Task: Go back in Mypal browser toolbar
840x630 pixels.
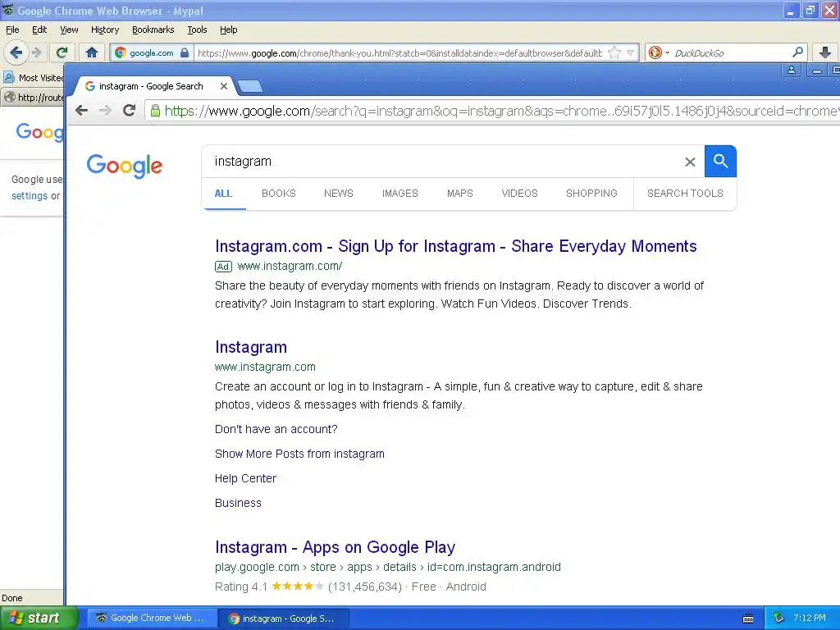Action: [x=16, y=52]
